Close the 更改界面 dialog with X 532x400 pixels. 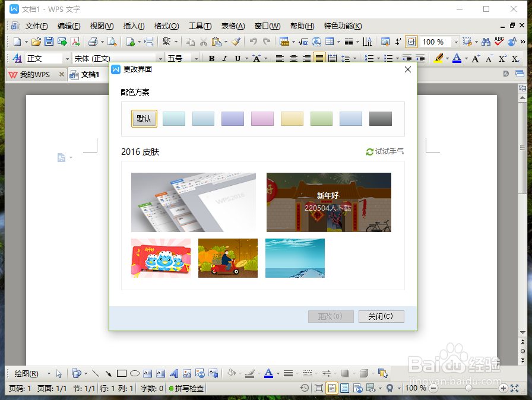(408, 69)
